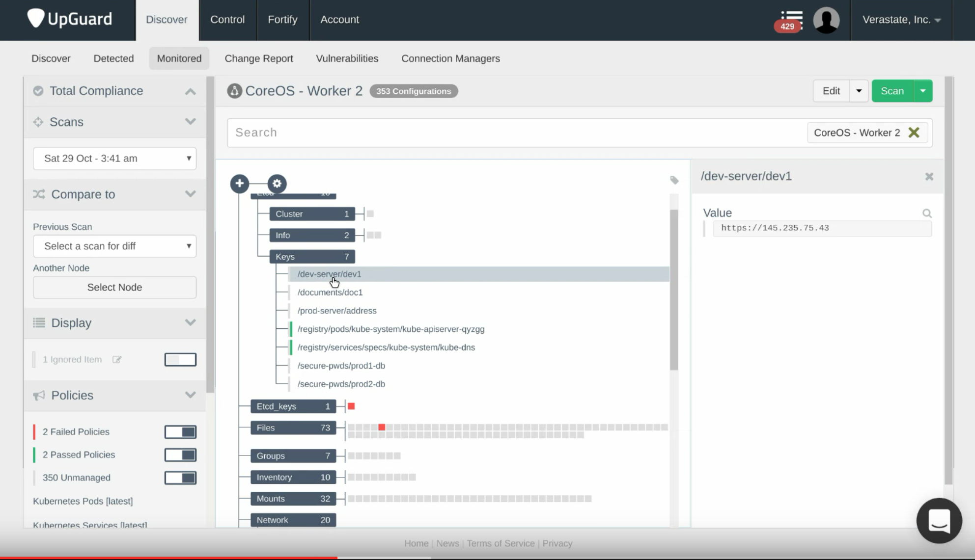Open the user profile avatar
Screen dimensions: 975x560
tap(826, 20)
